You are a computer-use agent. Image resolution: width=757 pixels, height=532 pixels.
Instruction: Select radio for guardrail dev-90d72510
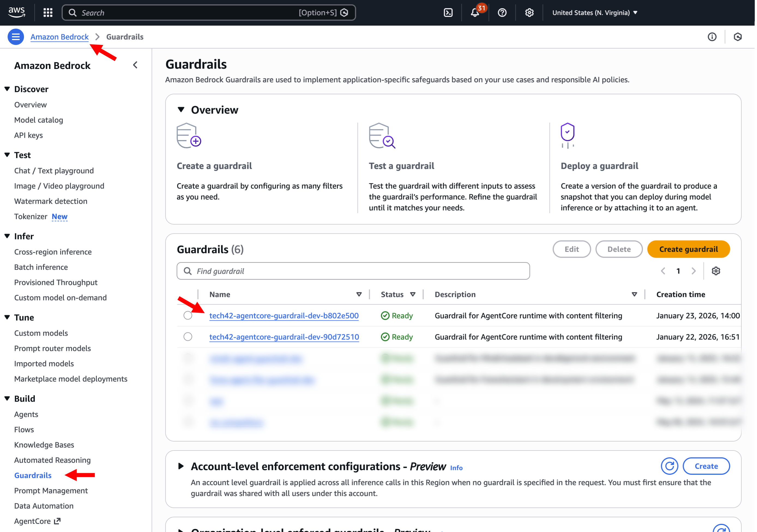click(x=188, y=337)
